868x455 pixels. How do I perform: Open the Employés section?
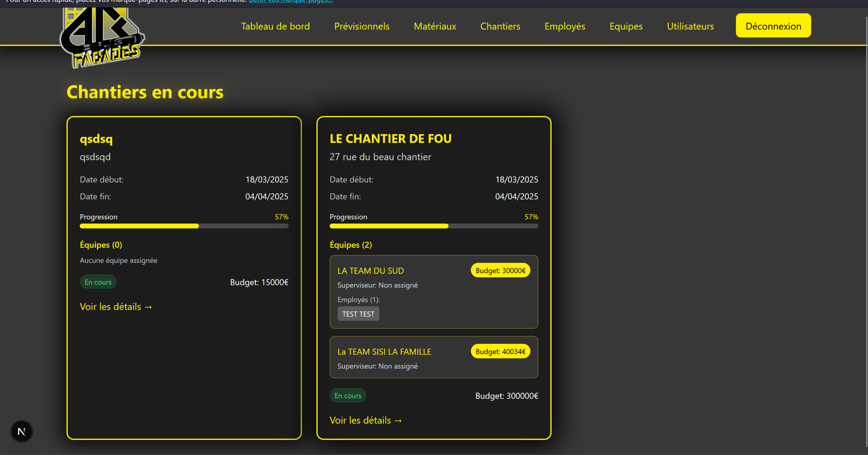[565, 26]
